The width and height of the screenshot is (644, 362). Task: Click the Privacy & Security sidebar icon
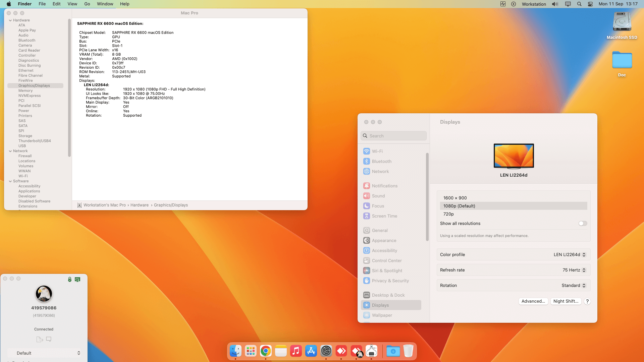[366, 281]
